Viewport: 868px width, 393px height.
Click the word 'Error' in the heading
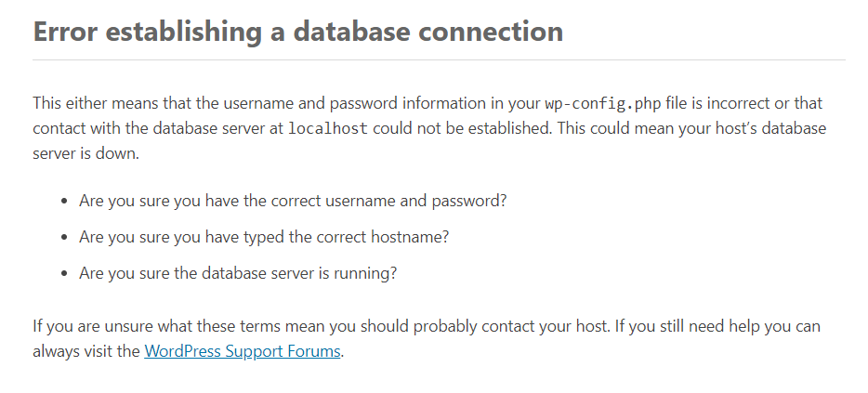[x=65, y=32]
